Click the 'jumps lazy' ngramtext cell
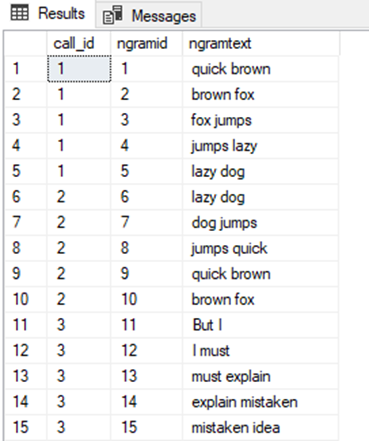The width and height of the screenshot is (369, 441). (x=261, y=146)
